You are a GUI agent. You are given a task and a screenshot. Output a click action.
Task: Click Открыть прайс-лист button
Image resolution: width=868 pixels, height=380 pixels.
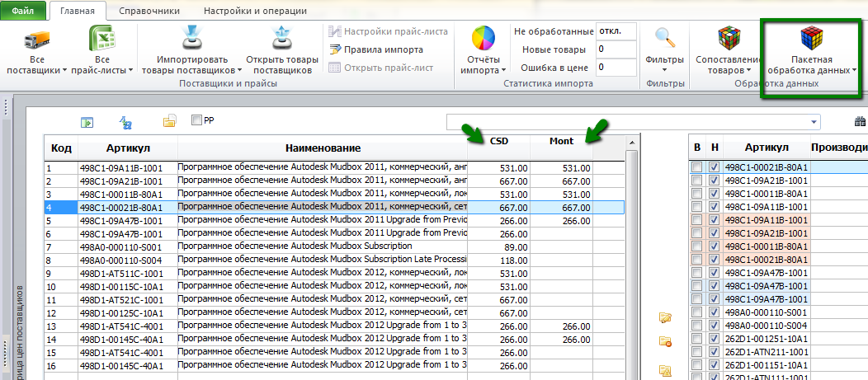[381, 68]
